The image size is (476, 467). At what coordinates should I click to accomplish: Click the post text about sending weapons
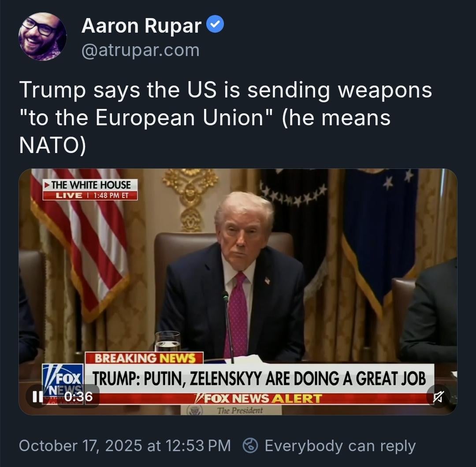tap(226, 117)
